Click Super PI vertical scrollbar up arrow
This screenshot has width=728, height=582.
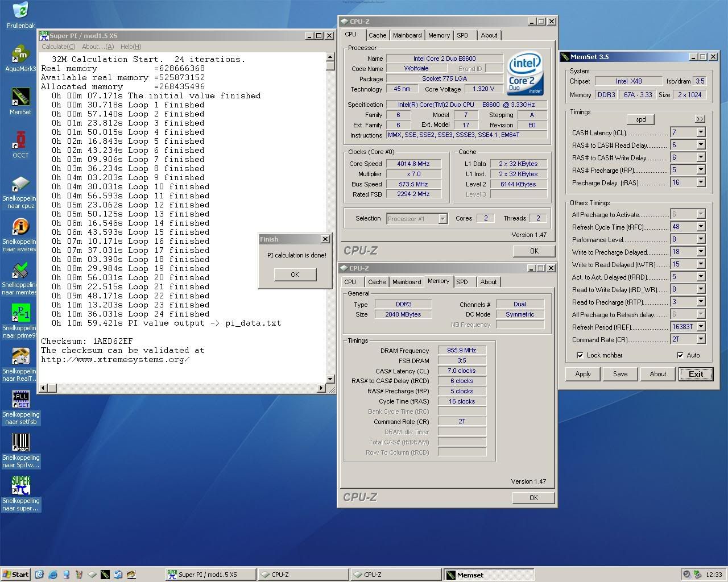330,57
